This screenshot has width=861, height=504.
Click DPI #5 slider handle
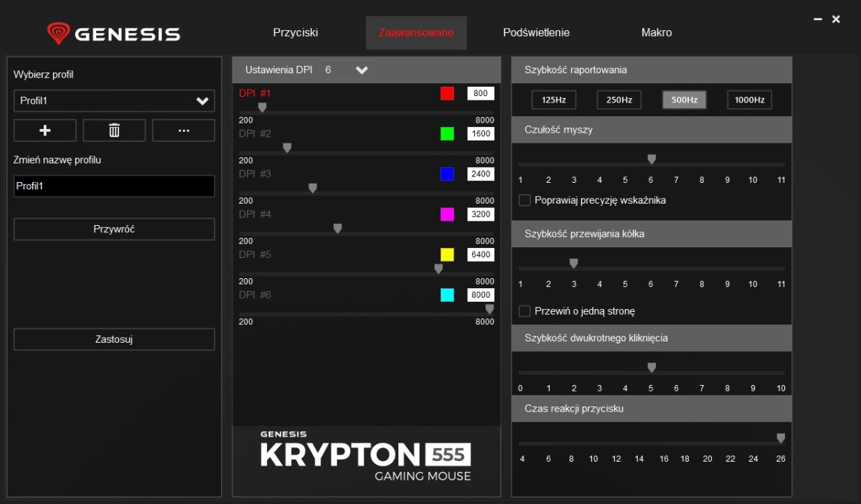[438, 269]
